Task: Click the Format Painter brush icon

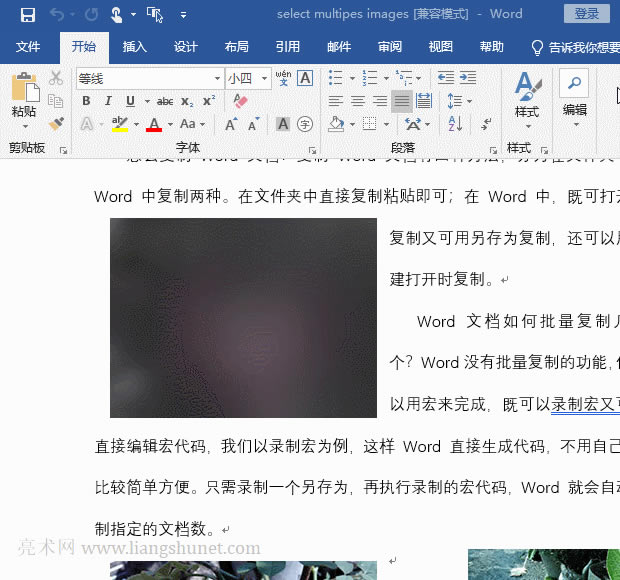Action: [x=56, y=124]
